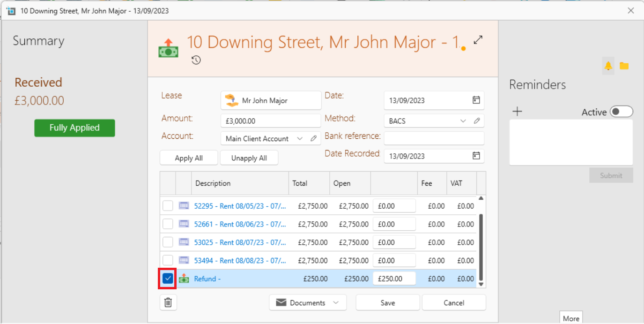The image size is (644, 324).
Task: Click the pencil edit icon beside Account
Action: click(313, 139)
